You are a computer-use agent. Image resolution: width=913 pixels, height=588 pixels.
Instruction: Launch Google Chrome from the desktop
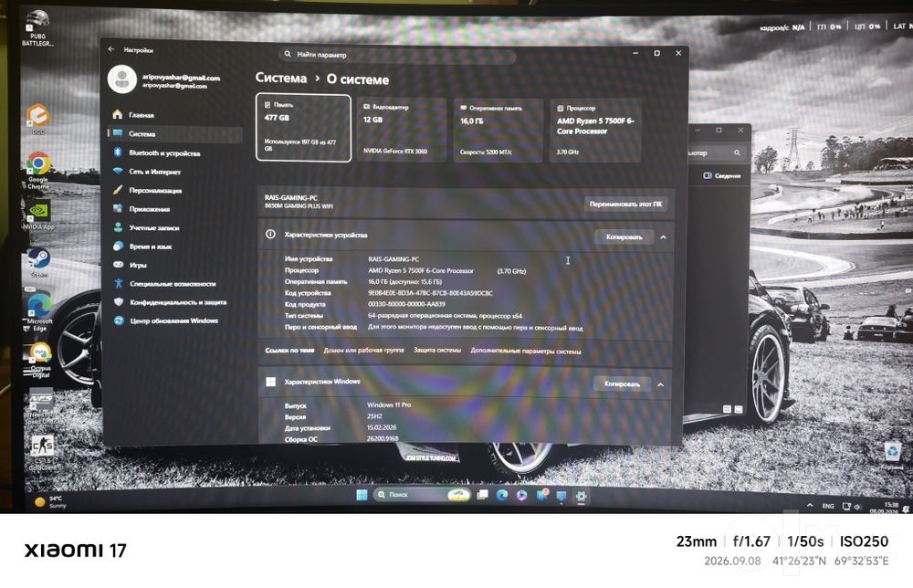tap(38, 171)
